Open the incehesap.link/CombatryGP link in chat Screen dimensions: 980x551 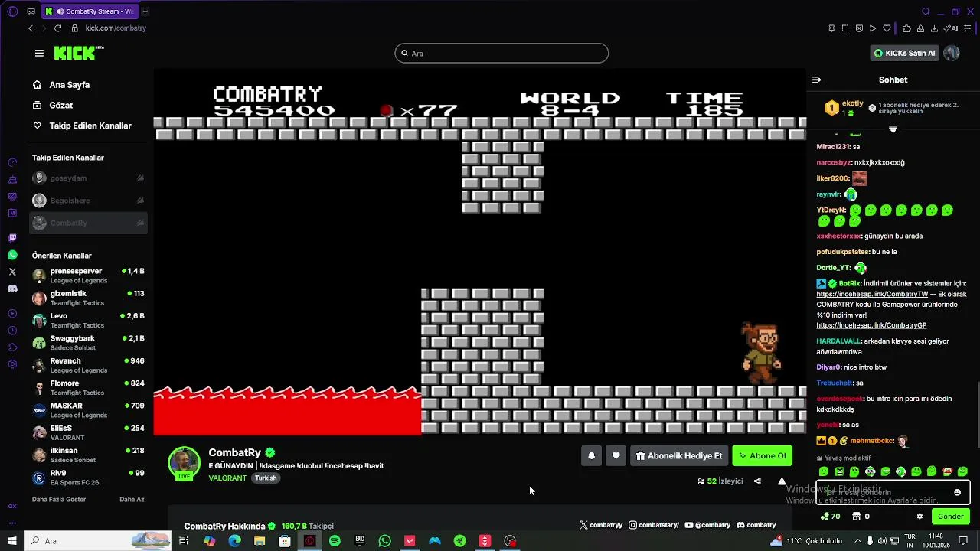[871, 325]
